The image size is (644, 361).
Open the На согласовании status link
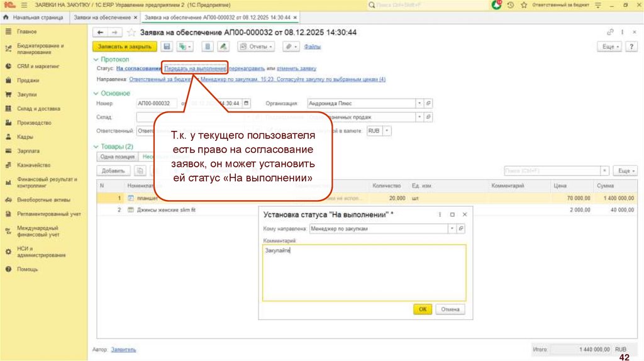138,69
